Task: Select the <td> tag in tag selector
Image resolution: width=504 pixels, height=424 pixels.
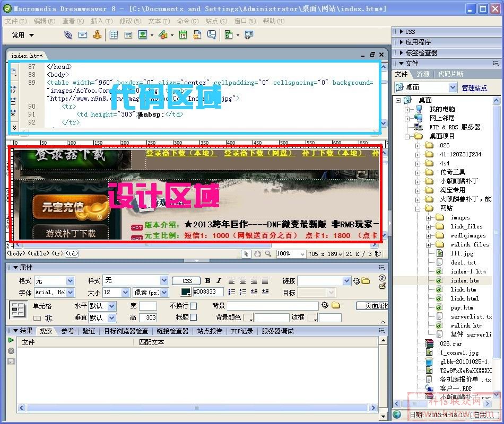Action: 72,253
